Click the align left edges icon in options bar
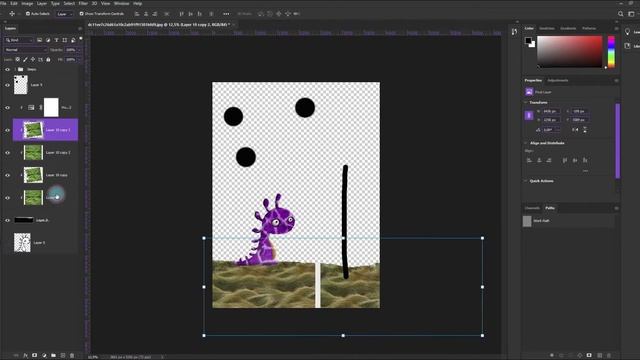The image size is (640, 360). pyautogui.click(x=137, y=14)
